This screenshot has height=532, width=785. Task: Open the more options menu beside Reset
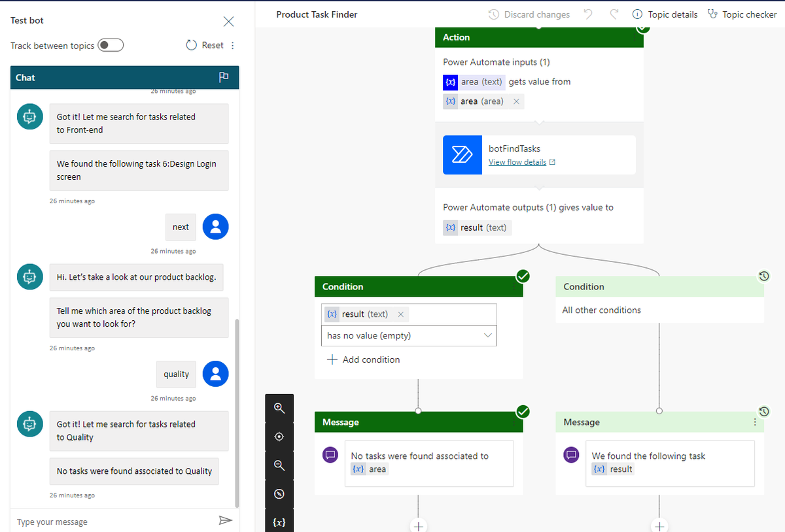(232, 44)
